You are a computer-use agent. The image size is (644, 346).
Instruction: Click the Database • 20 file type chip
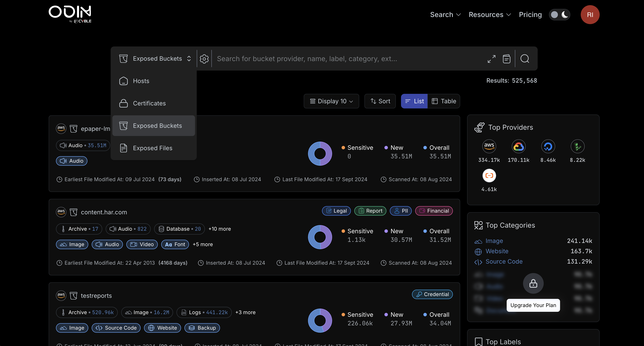tap(179, 229)
